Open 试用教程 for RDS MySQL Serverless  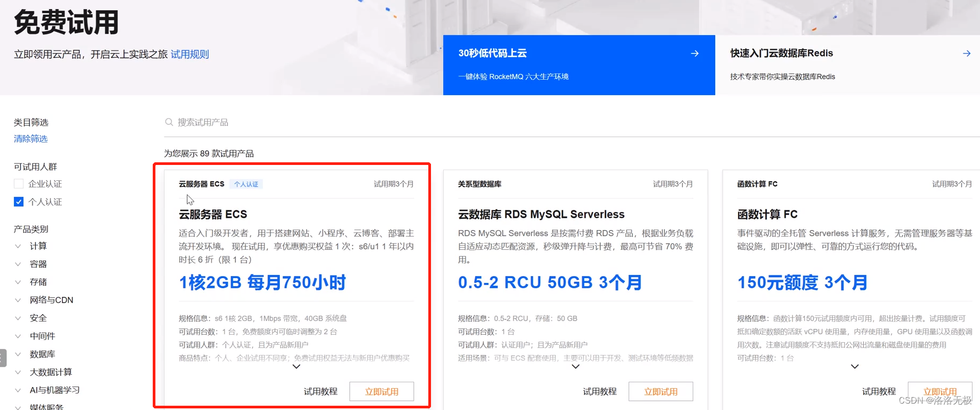pos(600,391)
